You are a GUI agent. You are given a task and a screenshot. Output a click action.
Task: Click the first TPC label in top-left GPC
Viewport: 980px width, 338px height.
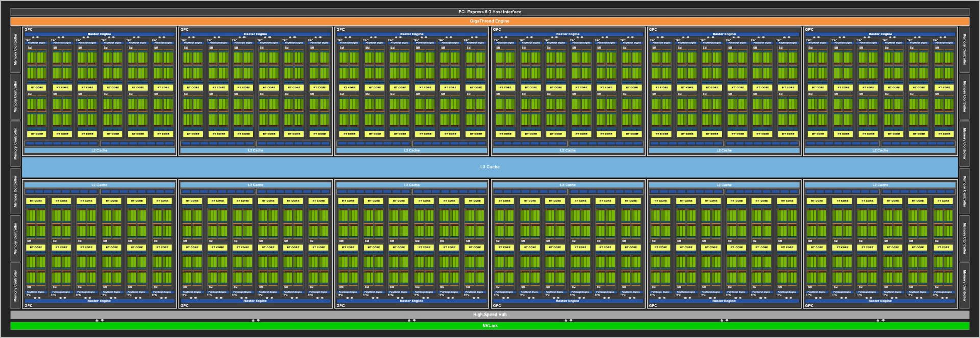coord(28,40)
